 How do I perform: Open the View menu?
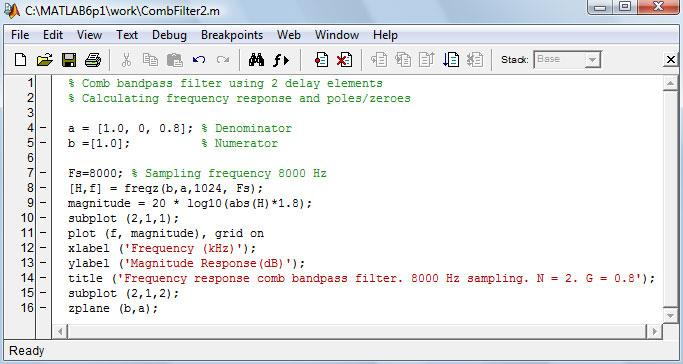pos(89,35)
